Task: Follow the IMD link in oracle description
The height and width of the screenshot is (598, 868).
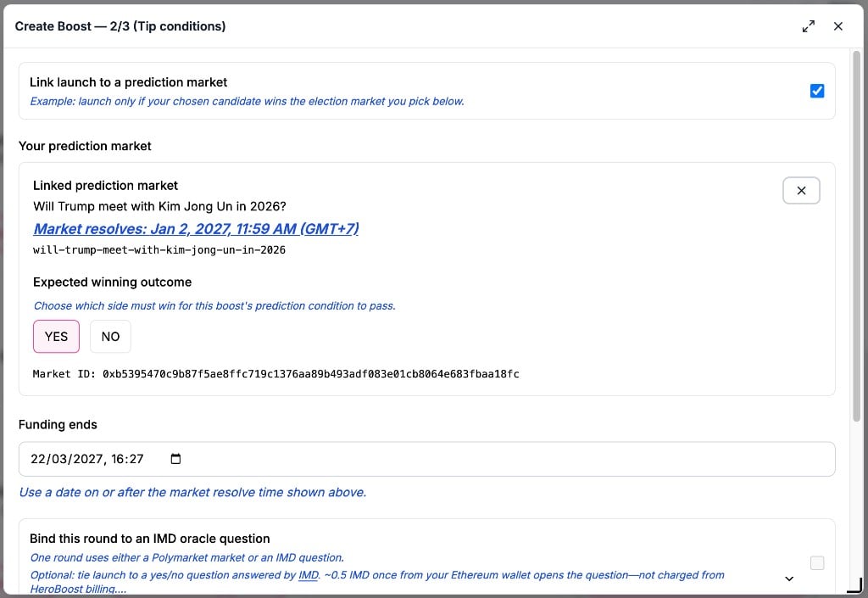Action: pyautogui.click(x=309, y=575)
